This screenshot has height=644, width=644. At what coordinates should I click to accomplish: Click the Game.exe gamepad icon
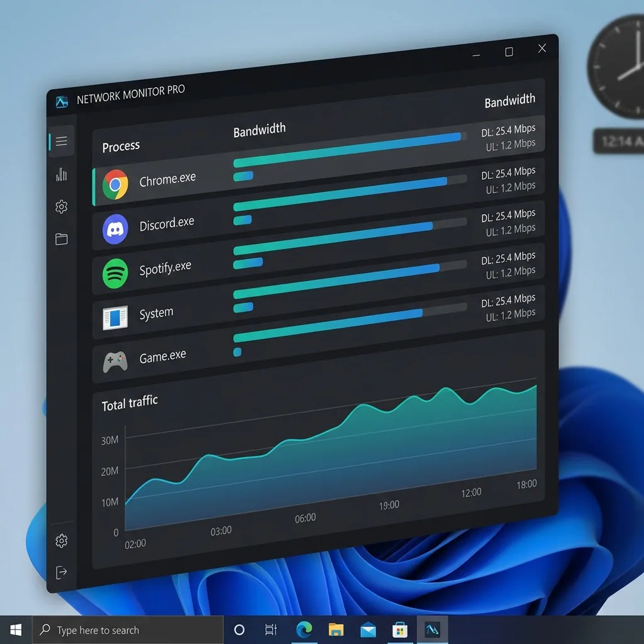click(115, 362)
